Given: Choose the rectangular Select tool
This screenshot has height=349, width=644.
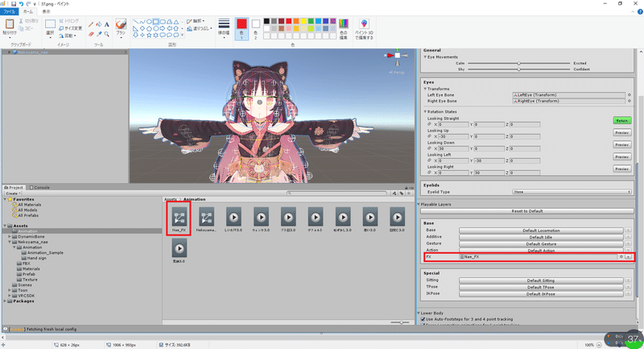Looking at the screenshot, I should pos(50,24).
